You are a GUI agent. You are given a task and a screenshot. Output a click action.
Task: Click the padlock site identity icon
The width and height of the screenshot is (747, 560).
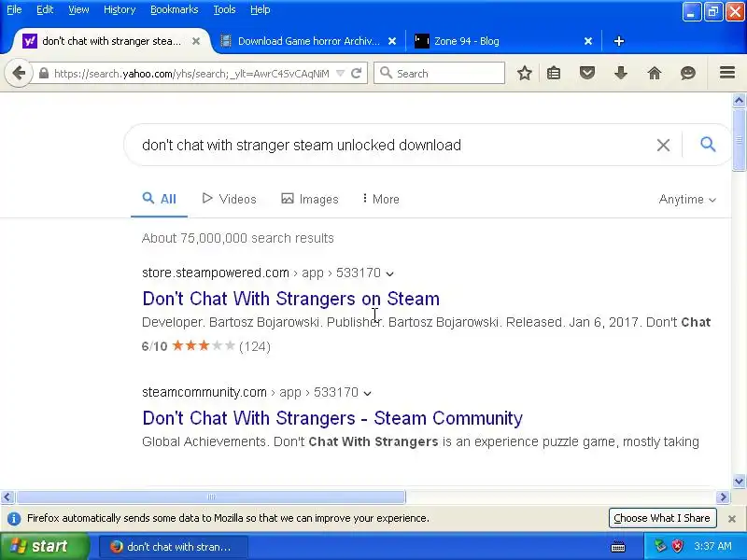[x=44, y=74]
